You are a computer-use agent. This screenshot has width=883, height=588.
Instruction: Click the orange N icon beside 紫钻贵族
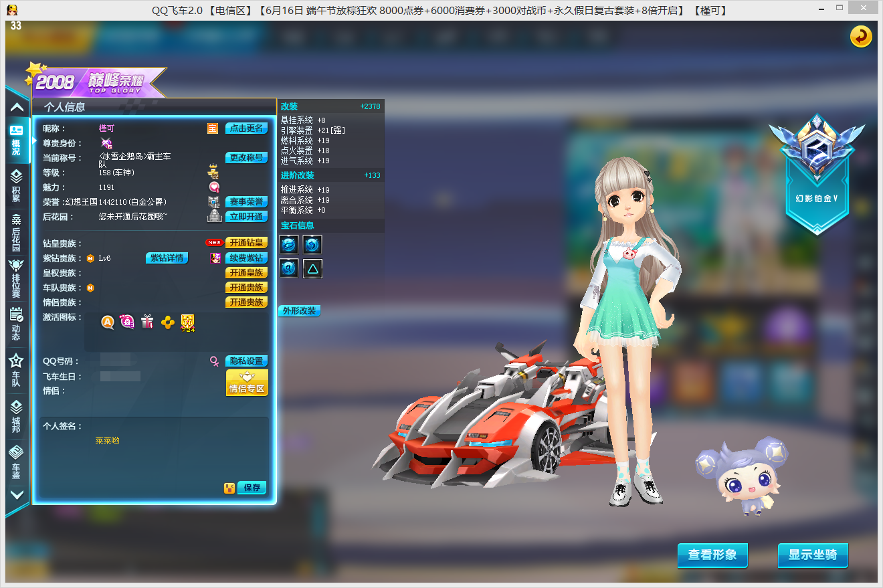click(x=90, y=258)
